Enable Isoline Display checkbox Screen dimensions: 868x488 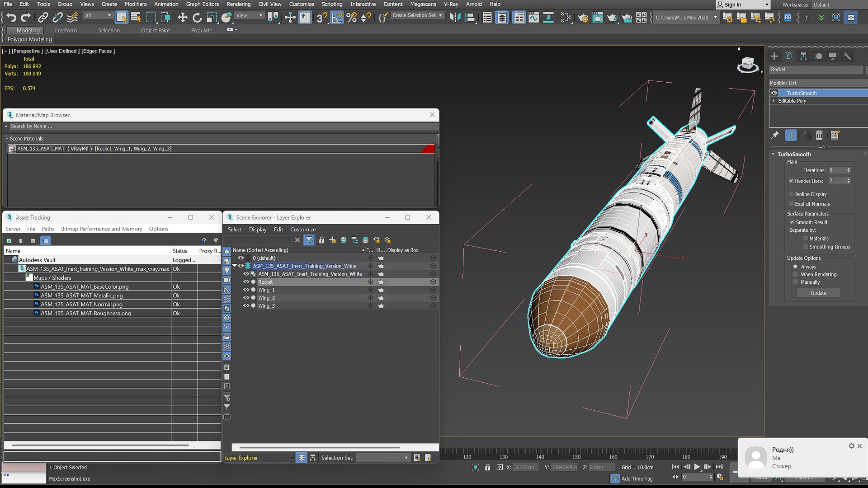pyautogui.click(x=792, y=194)
